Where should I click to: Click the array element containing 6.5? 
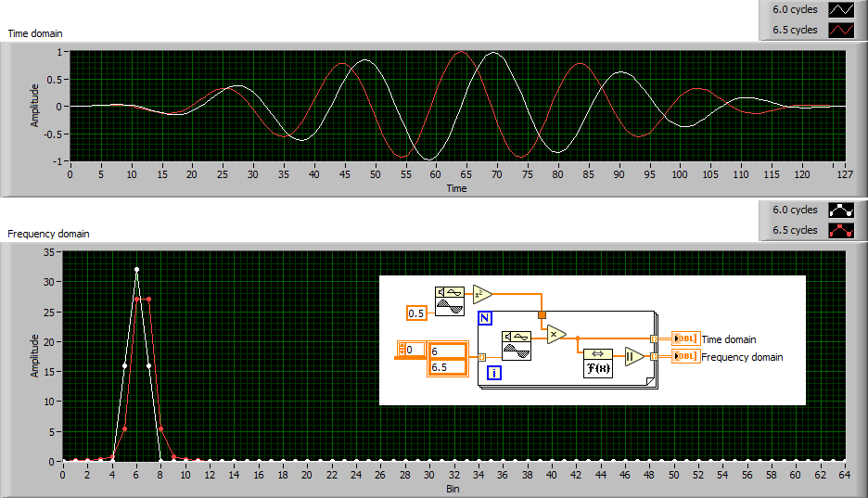tap(448, 367)
